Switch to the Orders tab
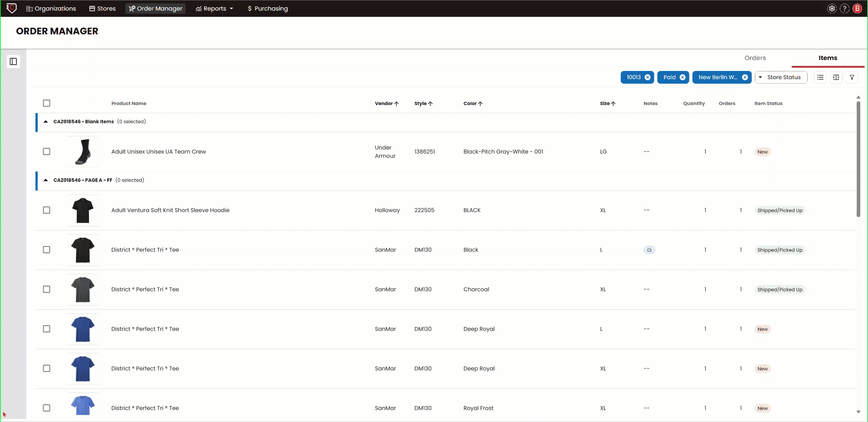 point(755,58)
